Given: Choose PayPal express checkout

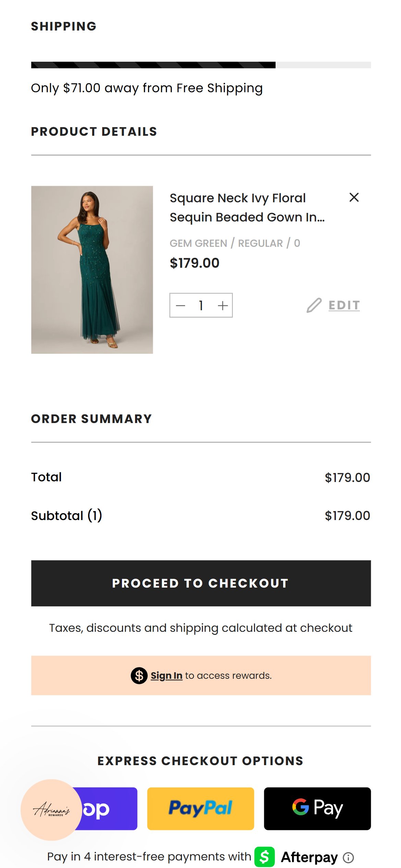Looking at the screenshot, I should coord(200,808).
